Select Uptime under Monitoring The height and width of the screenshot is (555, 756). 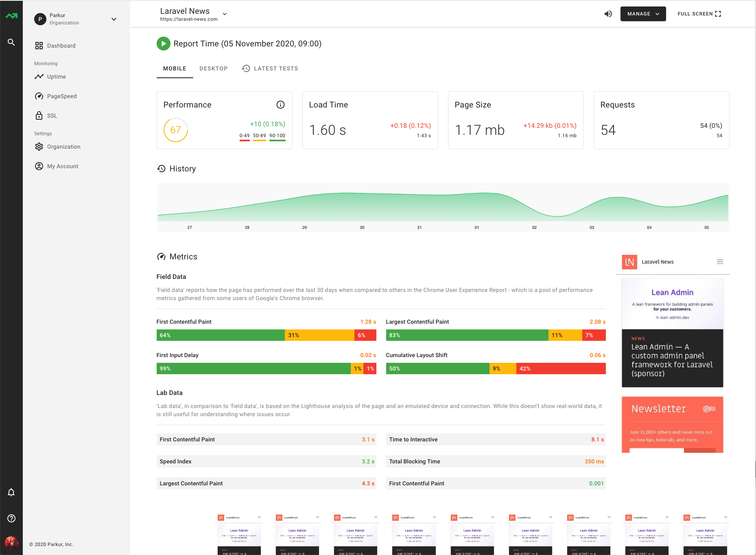(56, 77)
